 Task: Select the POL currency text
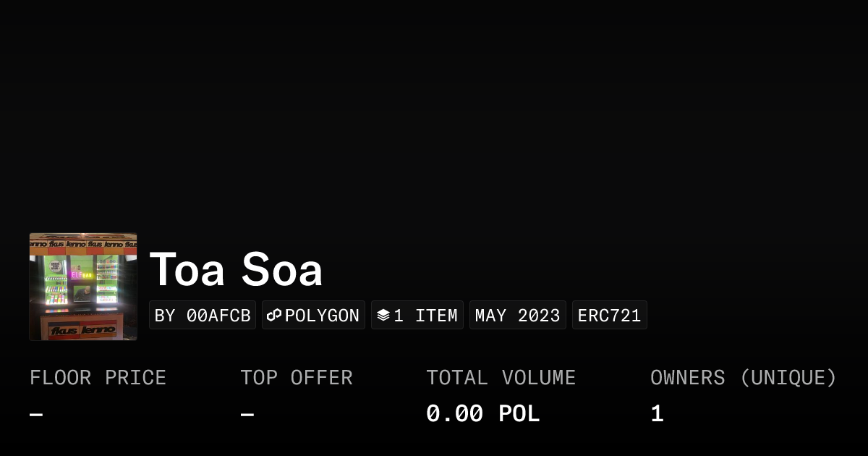click(519, 413)
